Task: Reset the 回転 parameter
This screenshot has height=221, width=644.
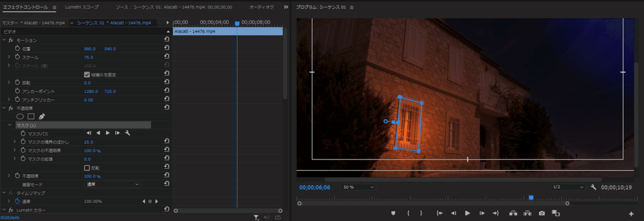Action: (x=167, y=83)
